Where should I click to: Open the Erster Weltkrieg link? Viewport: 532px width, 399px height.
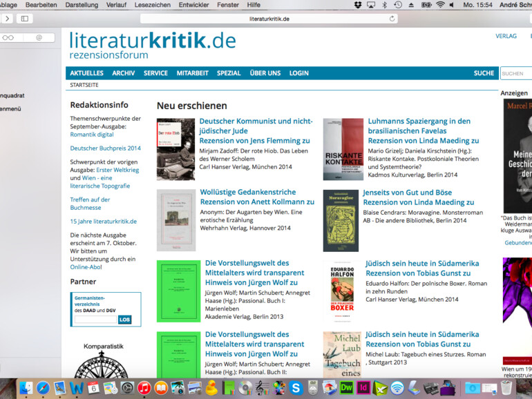[117, 170]
